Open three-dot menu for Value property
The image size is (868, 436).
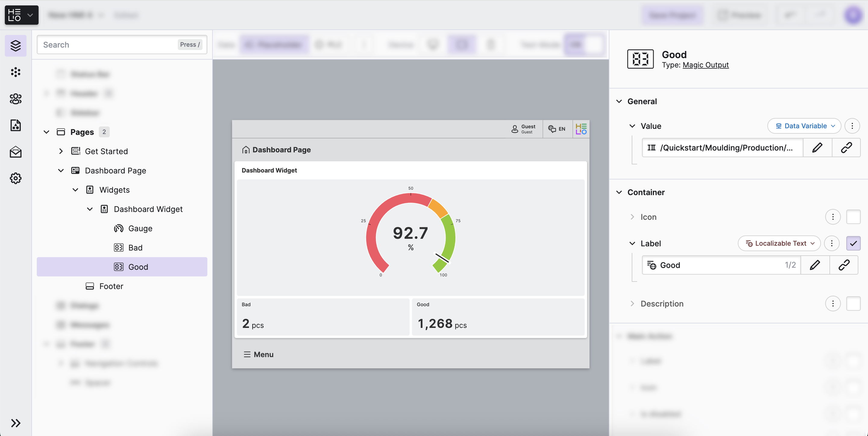click(852, 126)
